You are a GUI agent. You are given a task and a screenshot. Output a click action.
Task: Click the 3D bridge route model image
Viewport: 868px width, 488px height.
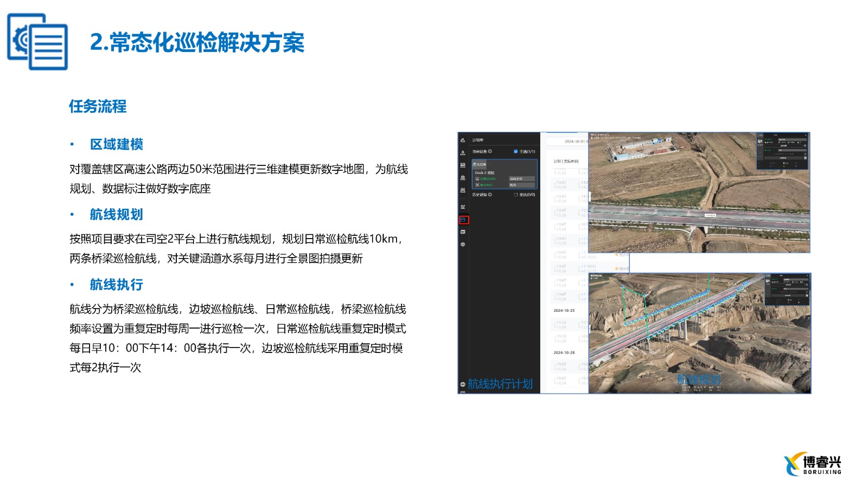tap(700, 333)
